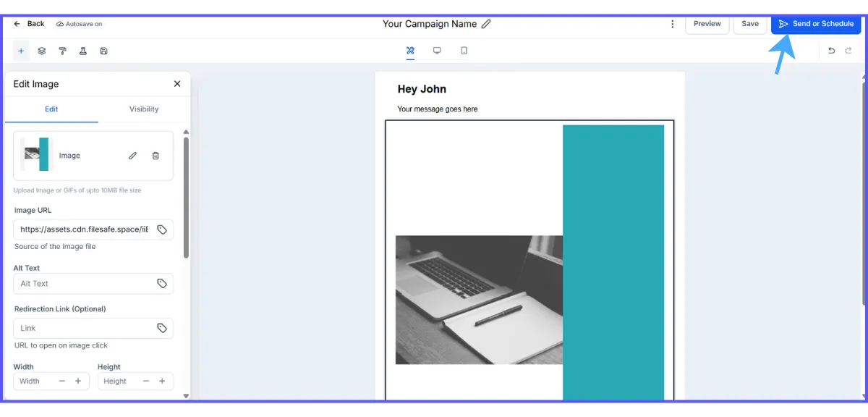Viewport: 868px width, 417px height.
Task: Click the undo arrow
Action: tap(831, 51)
